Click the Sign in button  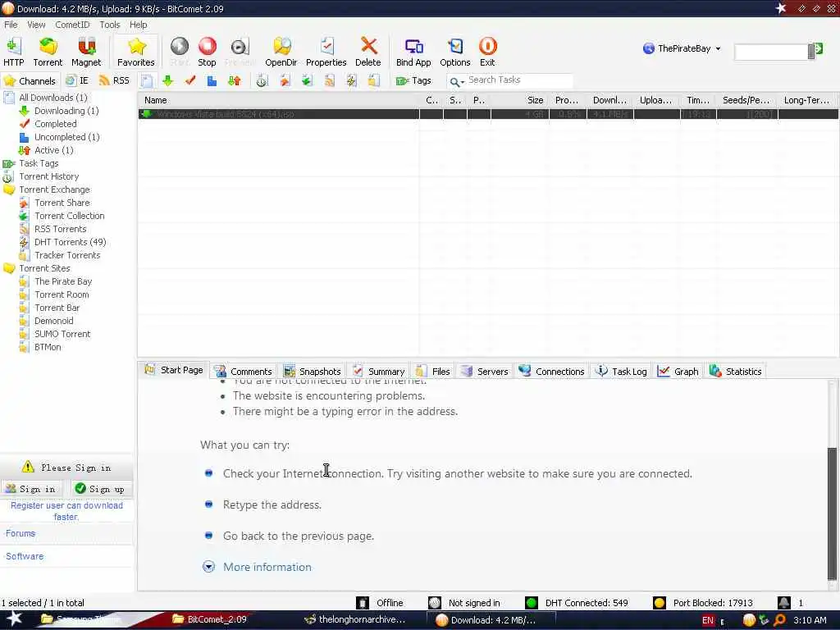(31, 489)
